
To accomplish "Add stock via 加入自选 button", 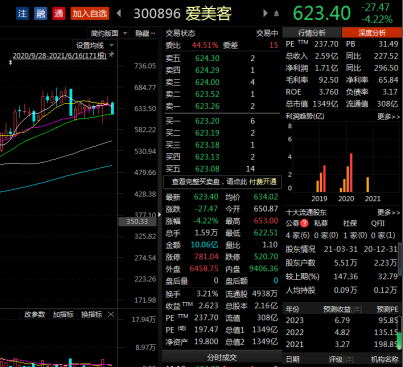I will click(90, 13).
